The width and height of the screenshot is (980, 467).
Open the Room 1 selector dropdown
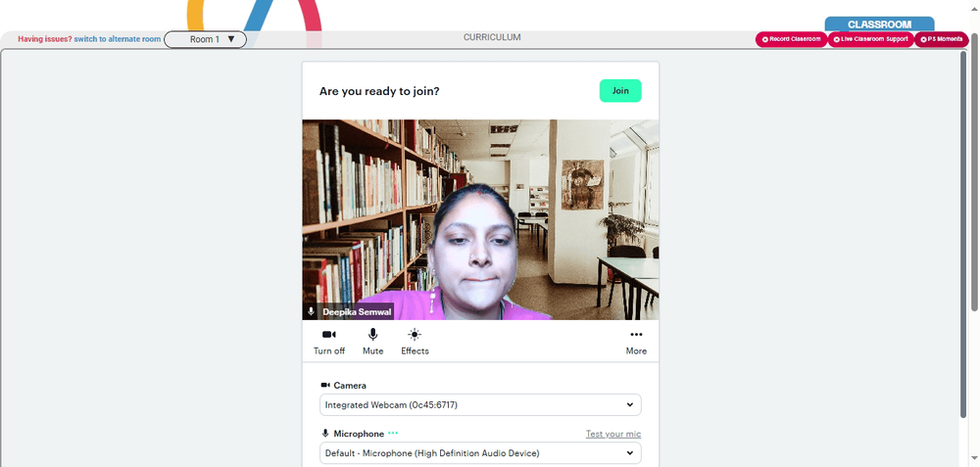pos(205,39)
